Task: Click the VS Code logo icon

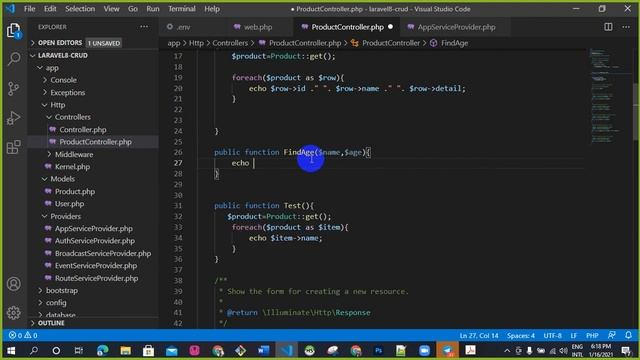Action: [x=11, y=9]
